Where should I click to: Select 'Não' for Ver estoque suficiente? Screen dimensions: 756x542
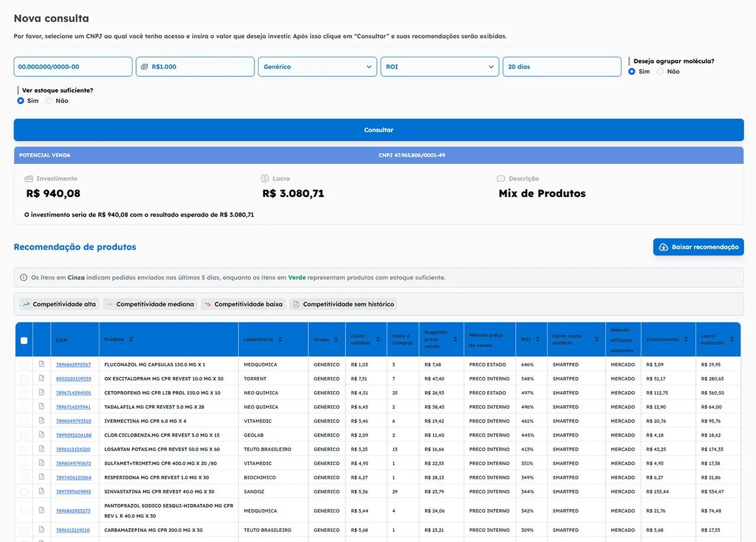(x=49, y=101)
